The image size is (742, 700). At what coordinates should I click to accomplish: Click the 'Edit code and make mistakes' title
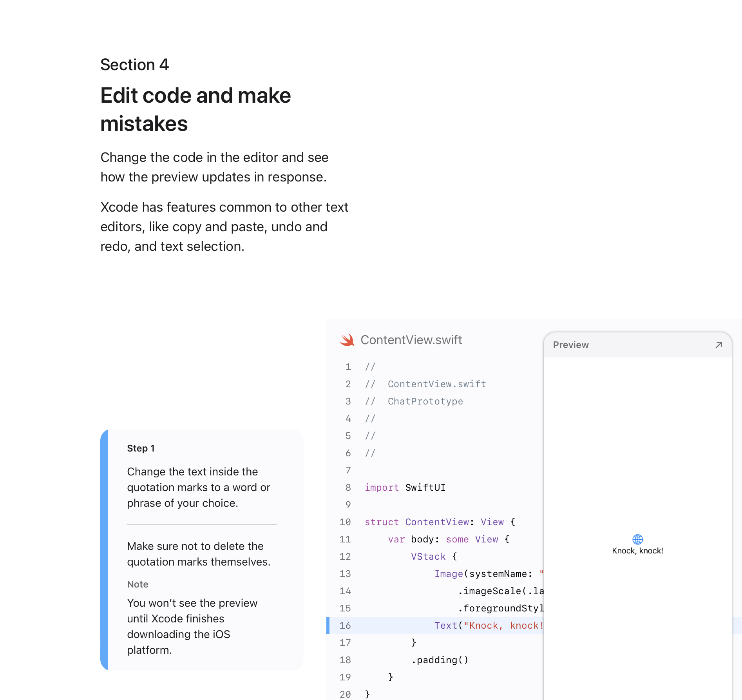tap(195, 109)
